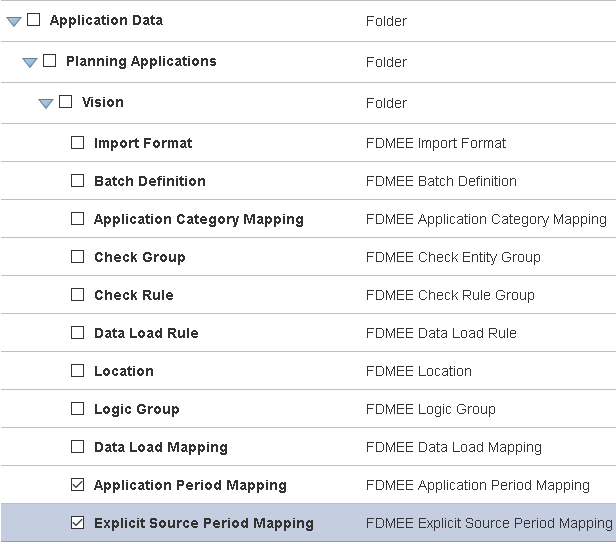Tick the Application Category Mapping checkbox
The width and height of the screenshot is (616, 544).
[78, 219]
